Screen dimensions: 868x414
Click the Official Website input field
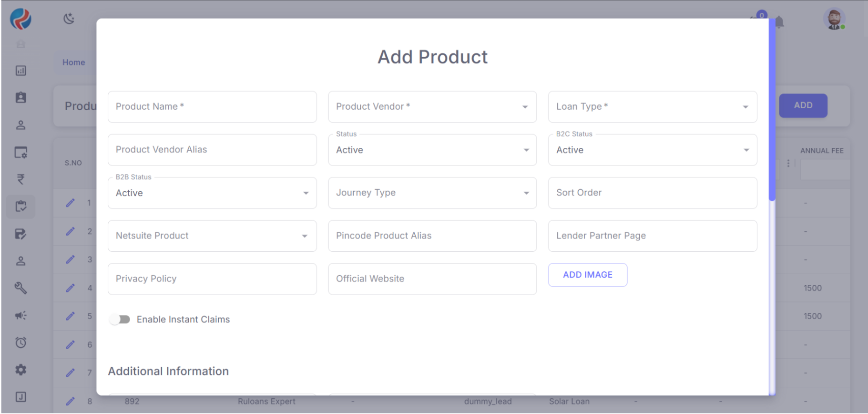point(432,279)
